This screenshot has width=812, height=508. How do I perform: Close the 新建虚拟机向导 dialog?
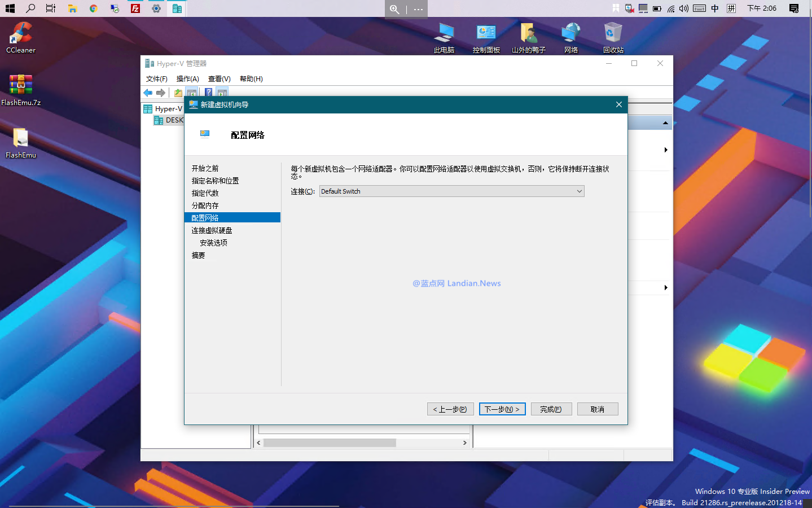pyautogui.click(x=618, y=104)
